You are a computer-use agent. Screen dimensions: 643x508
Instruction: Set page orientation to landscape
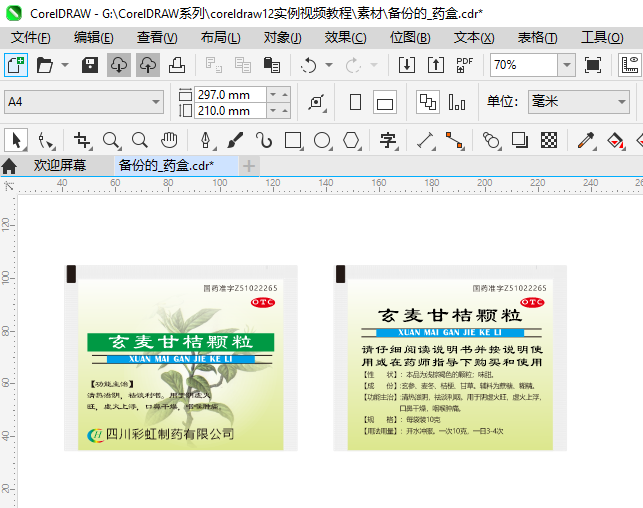(x=385, y=102)
